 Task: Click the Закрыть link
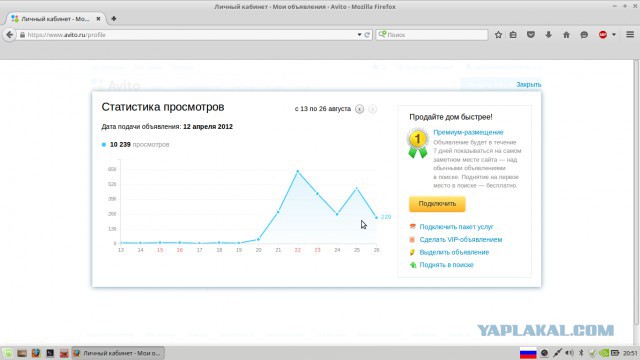(x=529, y=84)
